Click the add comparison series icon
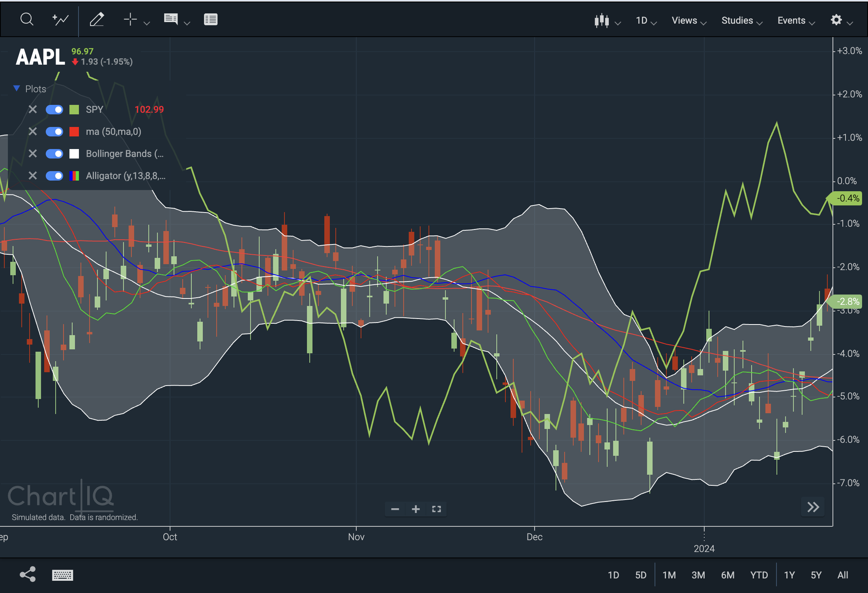The height and width of the screenshot is (593, 868). 60,19
